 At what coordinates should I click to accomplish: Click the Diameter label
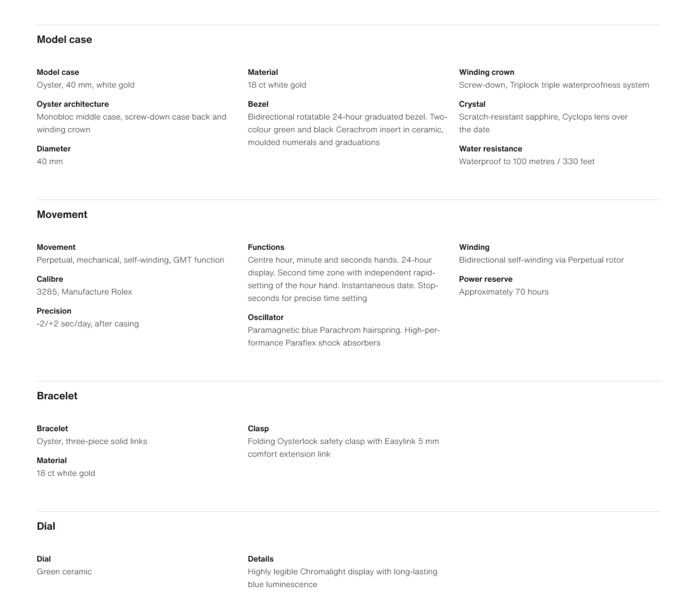[x=53, y=149]
